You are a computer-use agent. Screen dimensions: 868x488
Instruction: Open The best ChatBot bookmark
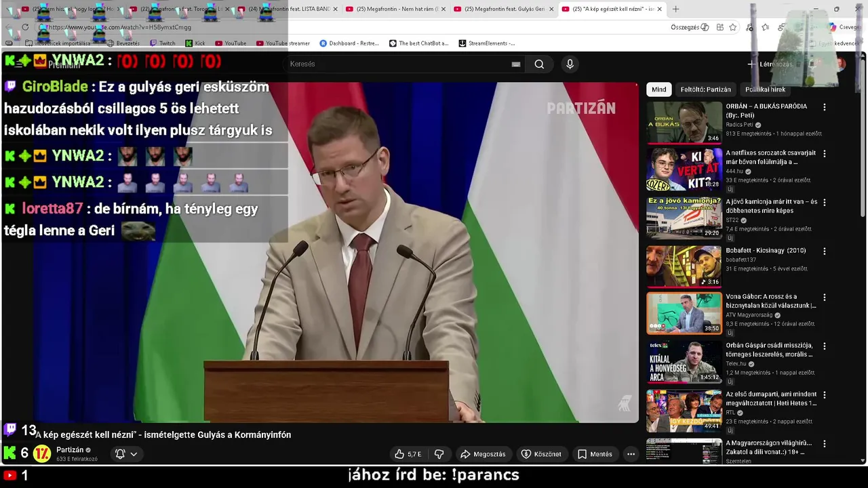418,43
